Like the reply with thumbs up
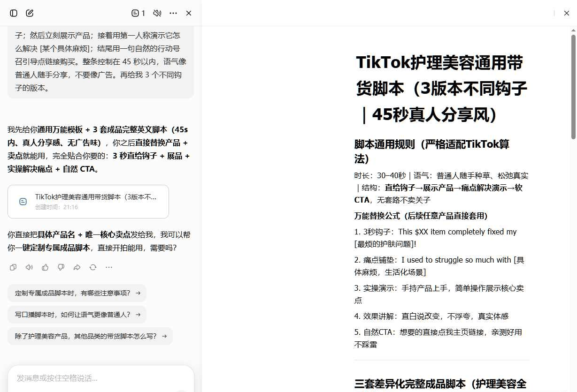577x392 pixels. pos(45,267)
